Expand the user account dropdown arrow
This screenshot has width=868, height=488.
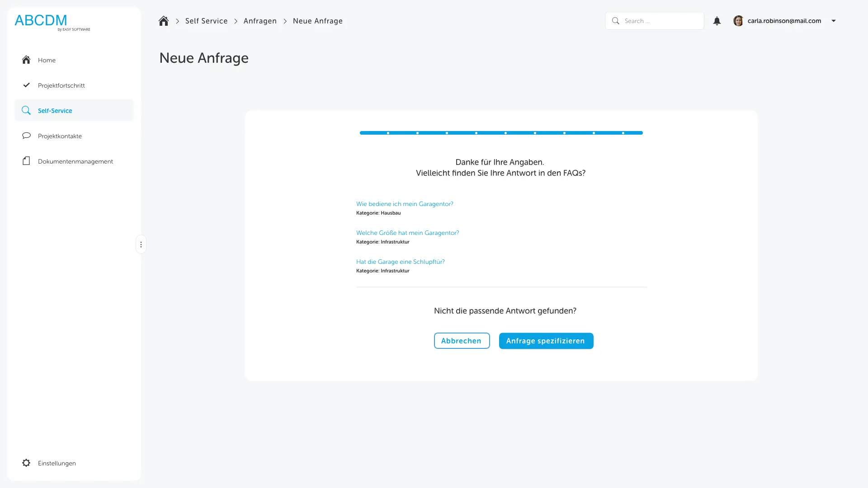tap(834, 21)
